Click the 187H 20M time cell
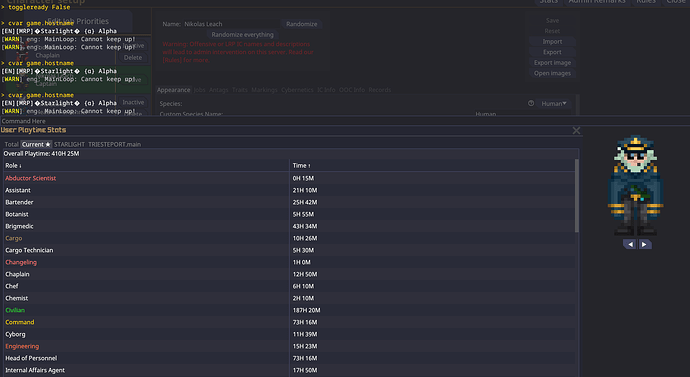The height and width of the screenshot is (377, 690). [306, 310]
